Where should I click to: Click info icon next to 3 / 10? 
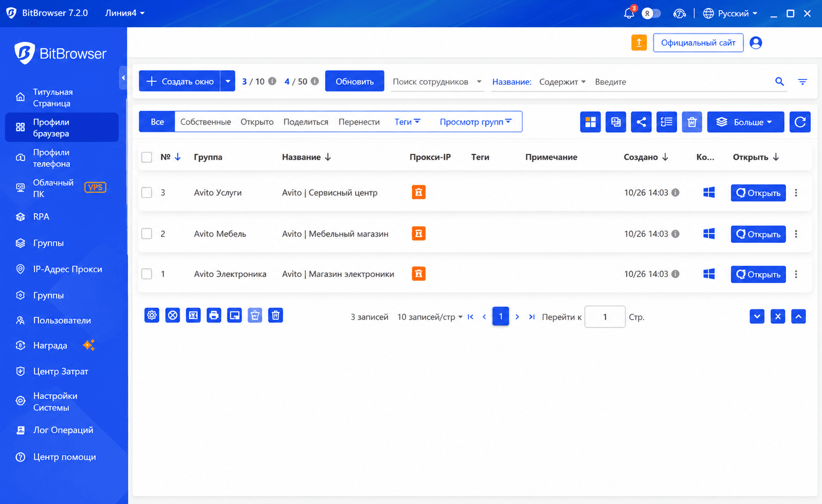coord(272,81)
